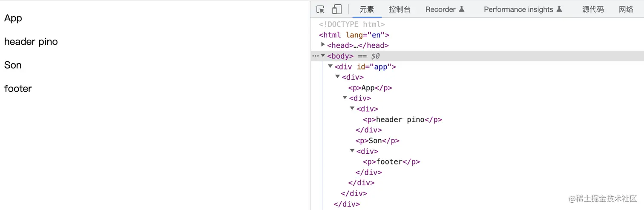The width and height of the screenshot is (644, 210).
Task: Open the 元素 tab
Action: coord(367,9)
